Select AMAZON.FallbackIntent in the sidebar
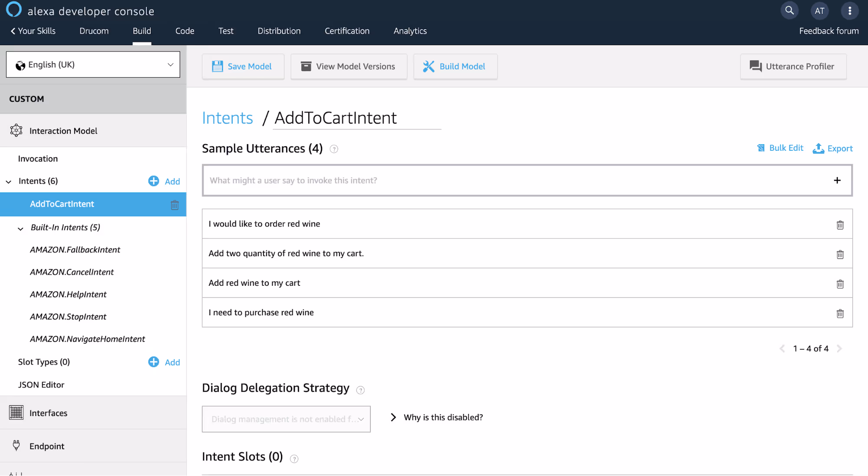Screen dimensions: 868x476 point(75,250)
